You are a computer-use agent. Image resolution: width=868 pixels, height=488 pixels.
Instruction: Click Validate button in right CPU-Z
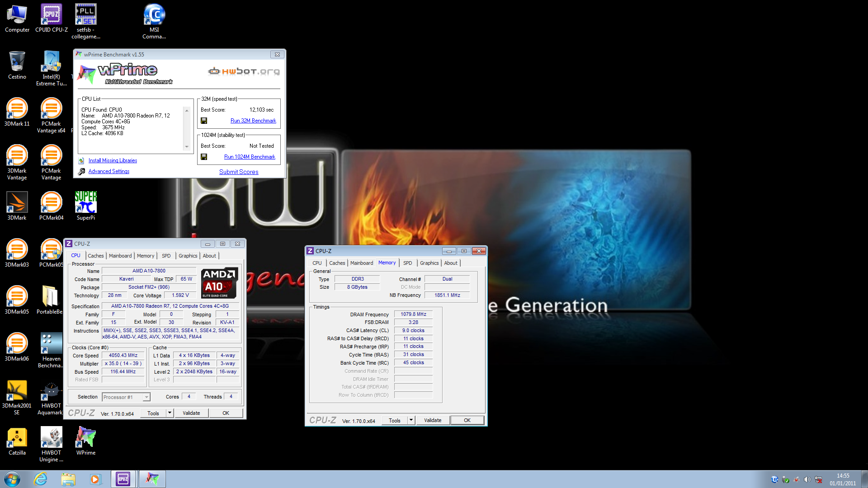433,420
